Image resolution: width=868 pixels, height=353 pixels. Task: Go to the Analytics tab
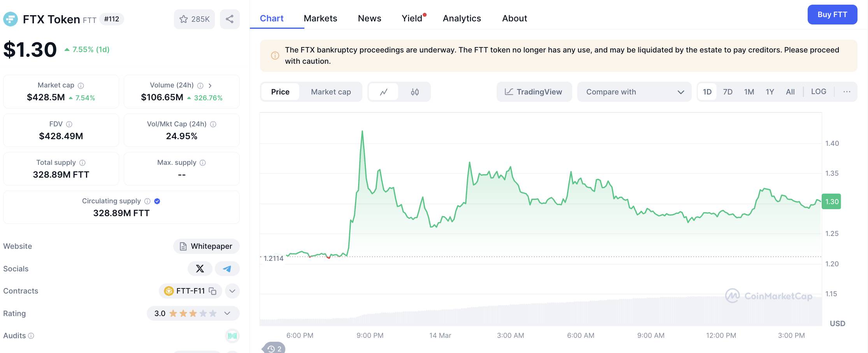[462, 18]
